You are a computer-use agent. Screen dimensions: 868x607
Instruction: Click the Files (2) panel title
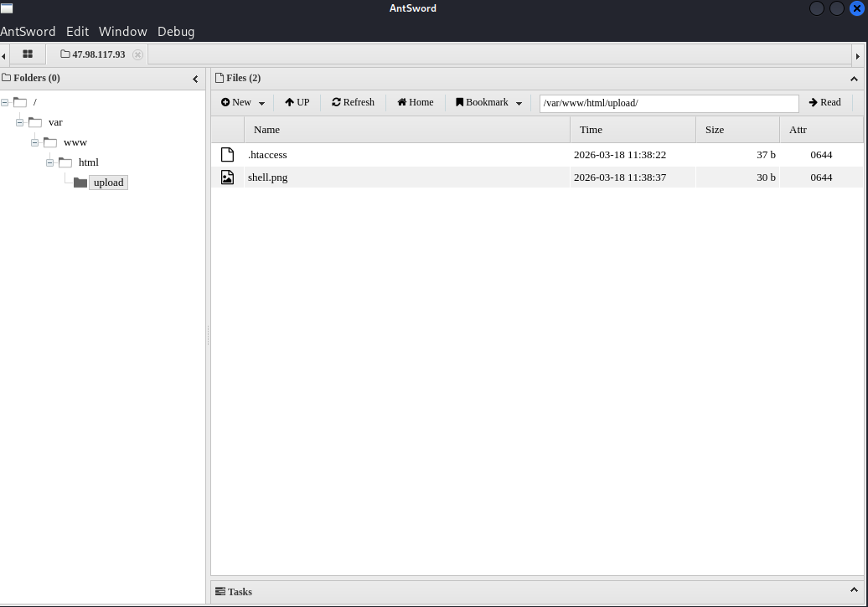coord(243,78)
